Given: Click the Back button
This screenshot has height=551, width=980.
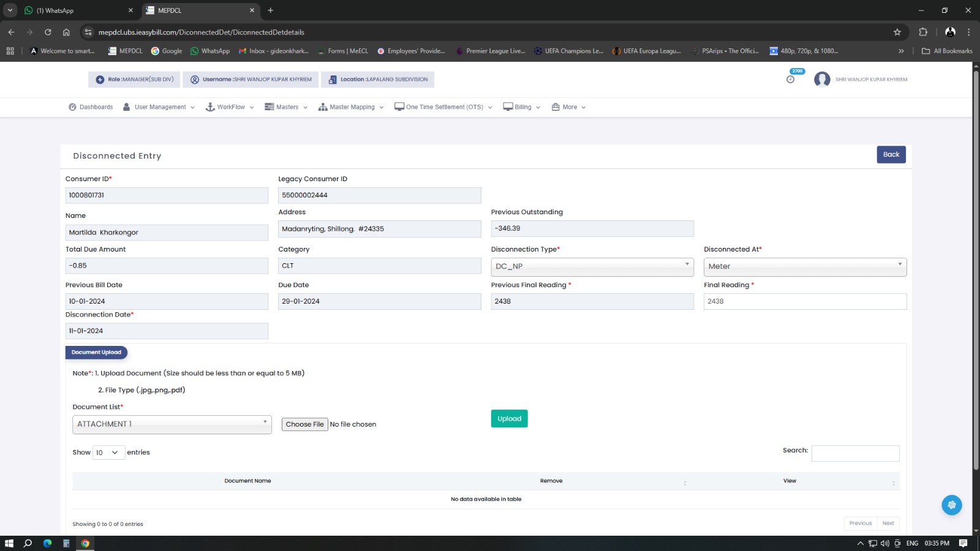Looking at the screenshot, I should coord(891,155).
